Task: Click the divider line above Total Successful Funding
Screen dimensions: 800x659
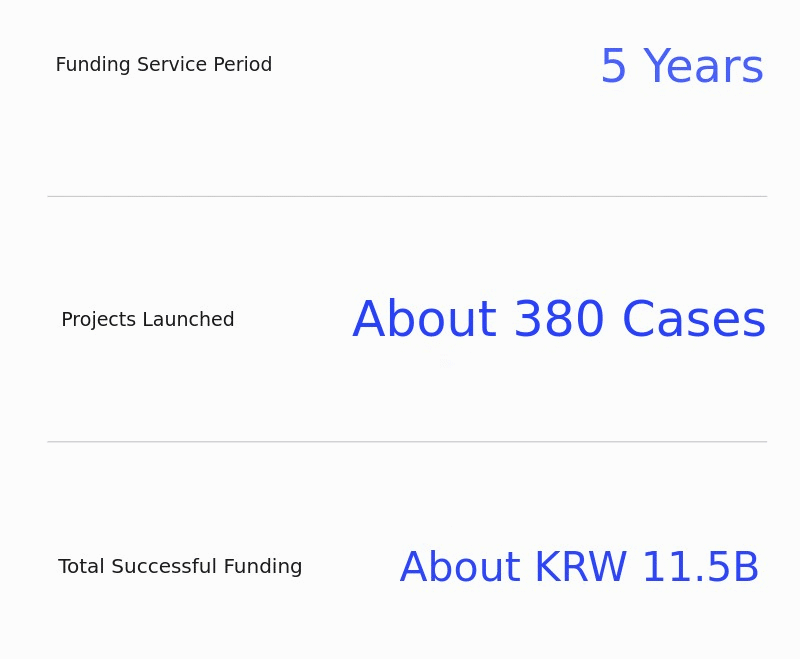Action: tap(406, 441)
